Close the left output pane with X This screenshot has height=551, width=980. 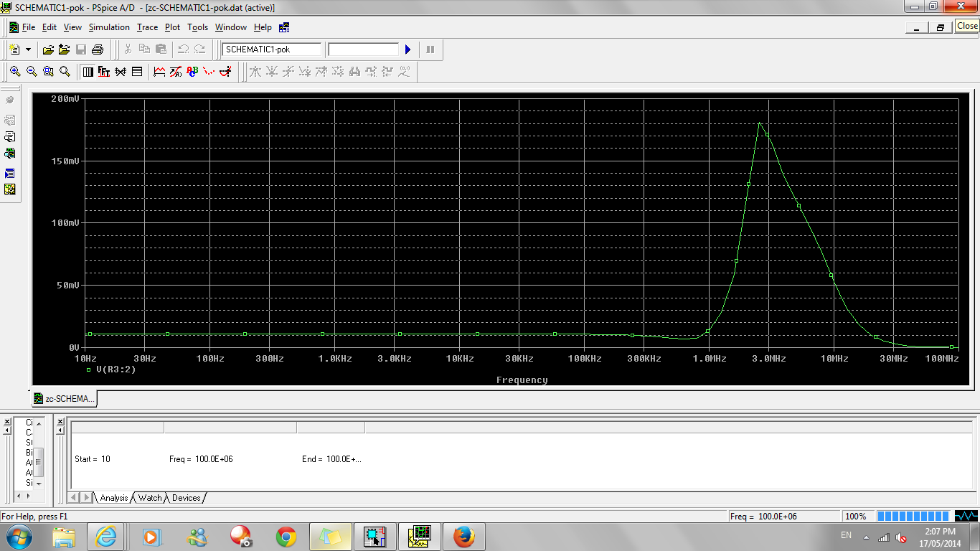click(x=7, y=422)
